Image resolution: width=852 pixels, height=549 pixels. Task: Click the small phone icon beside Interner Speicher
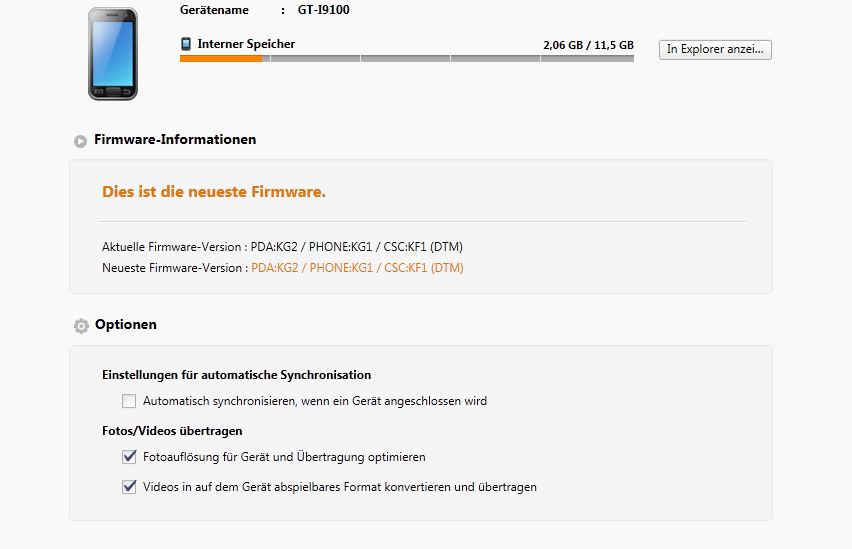(x=186, y=44)
